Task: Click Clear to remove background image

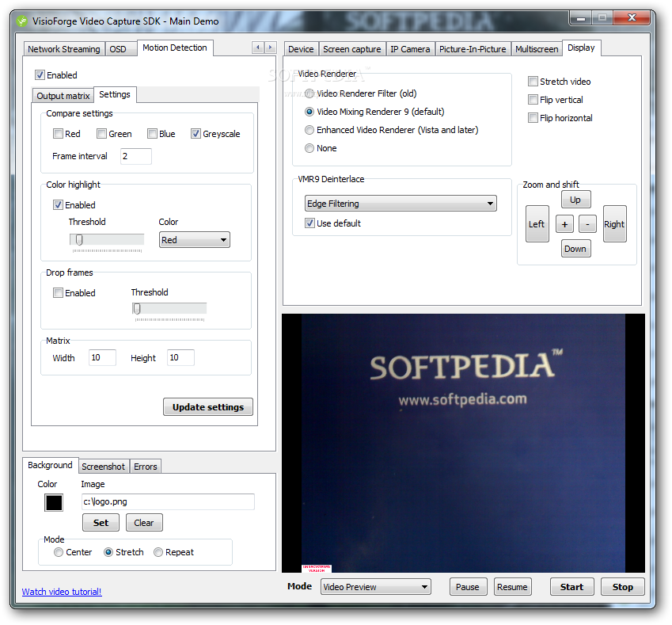Action: click(x=144, y=523)
